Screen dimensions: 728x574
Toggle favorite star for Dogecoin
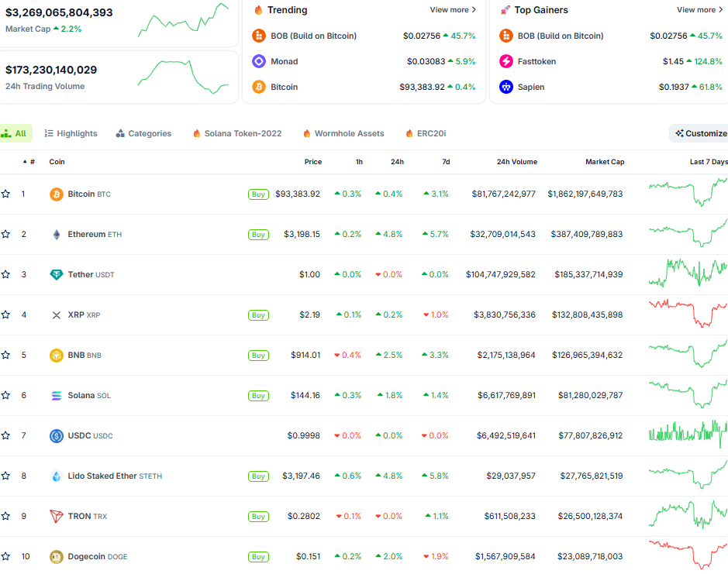point(6,557)
